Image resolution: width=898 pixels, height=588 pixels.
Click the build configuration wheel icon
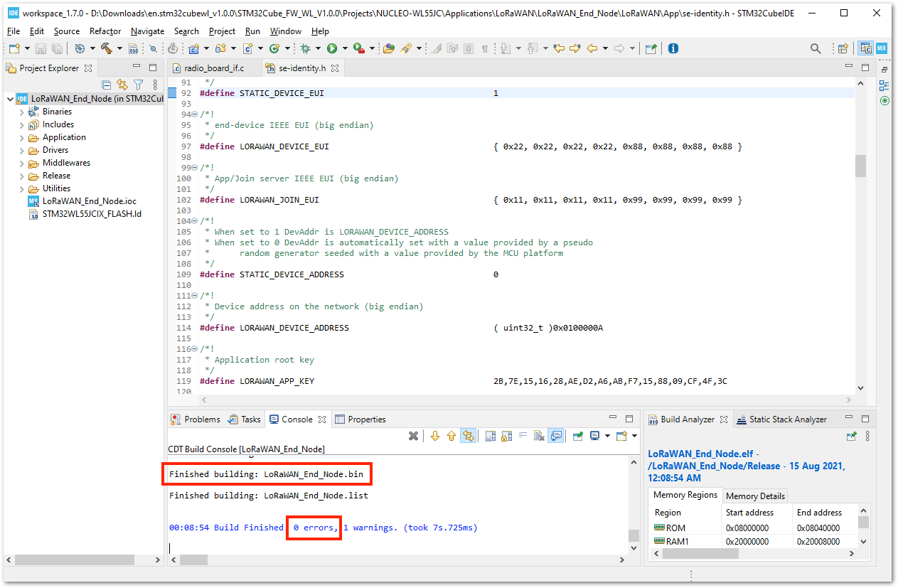80,48
